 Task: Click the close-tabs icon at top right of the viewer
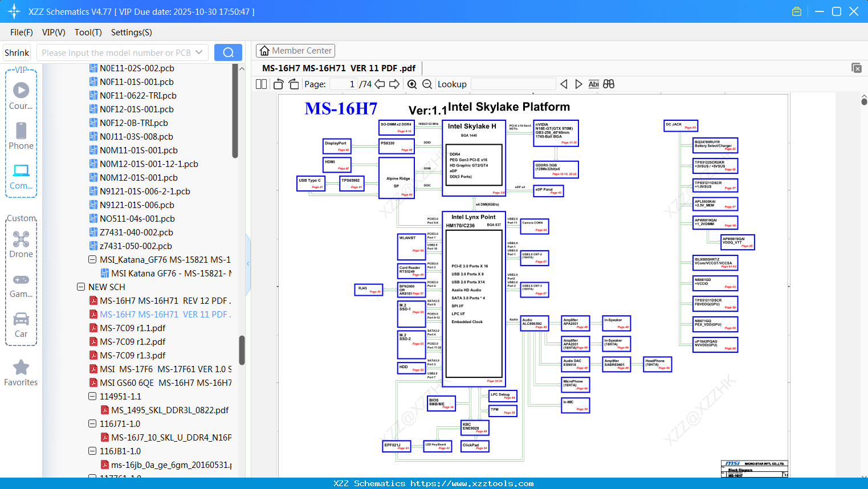(x=857, y=68)
